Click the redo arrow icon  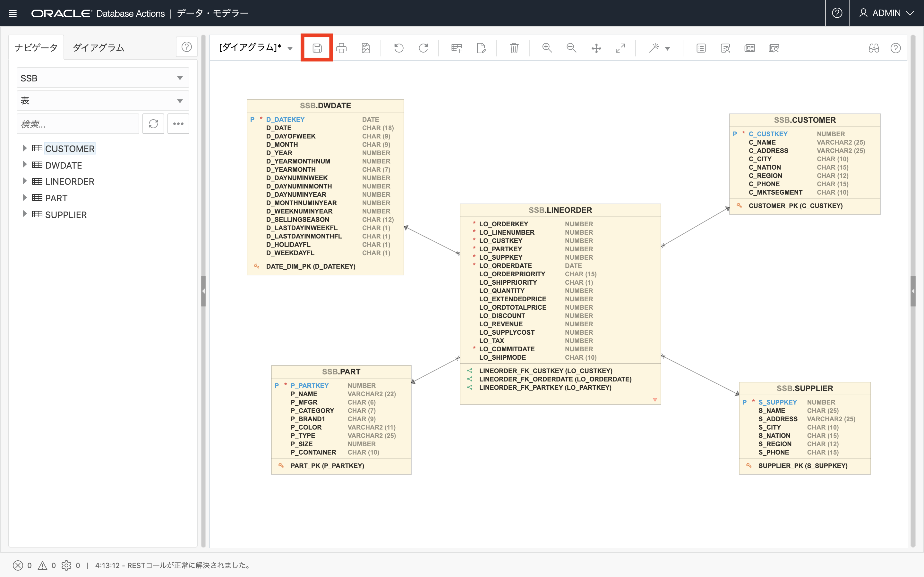423,48
